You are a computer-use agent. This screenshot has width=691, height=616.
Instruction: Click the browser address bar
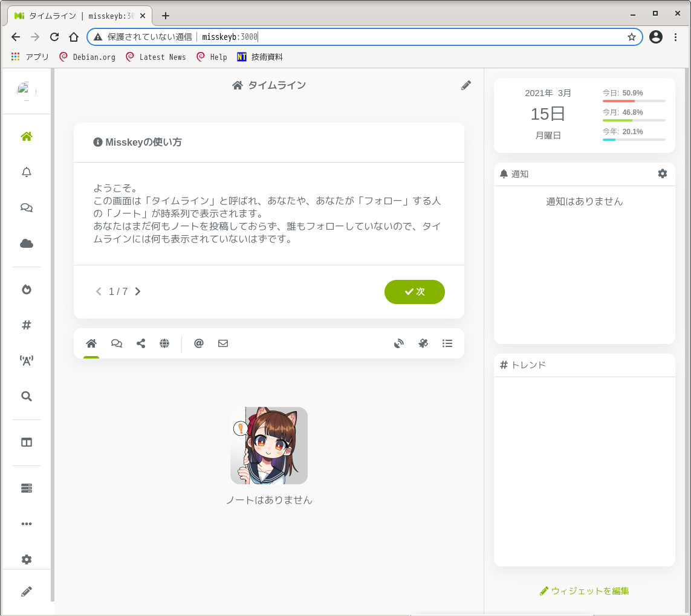click(365, 37)
